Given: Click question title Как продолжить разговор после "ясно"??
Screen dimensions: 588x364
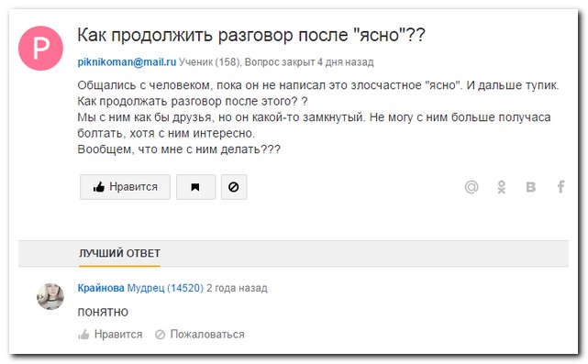Looking at the screenshot, I should (x=251, y=35).
